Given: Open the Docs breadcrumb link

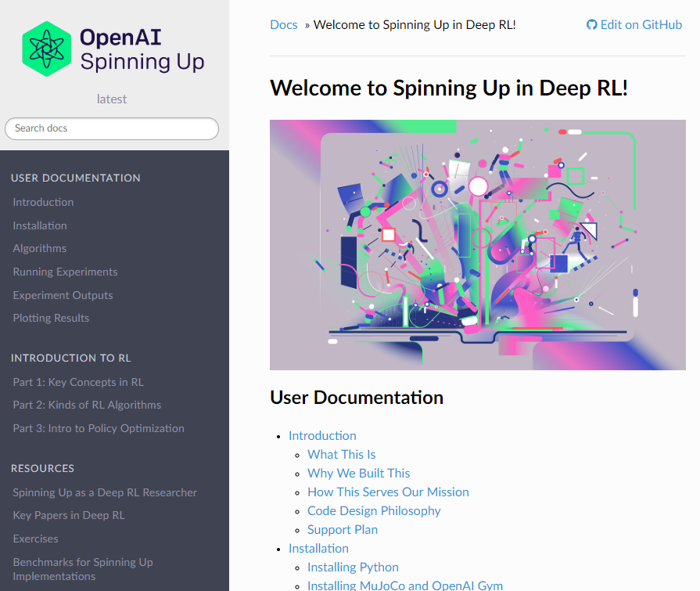Looking at the screenshot, I should pos(283,25).
